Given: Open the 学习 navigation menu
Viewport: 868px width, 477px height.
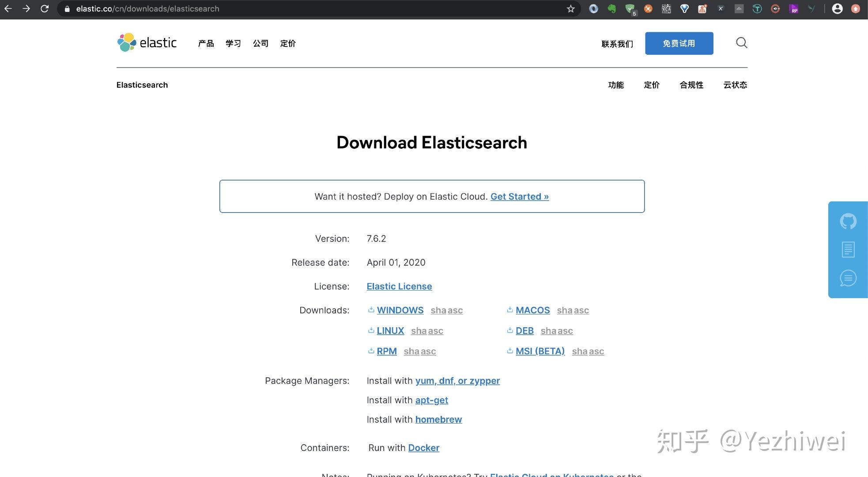Looking at the screenshot, I should [233, 43].
